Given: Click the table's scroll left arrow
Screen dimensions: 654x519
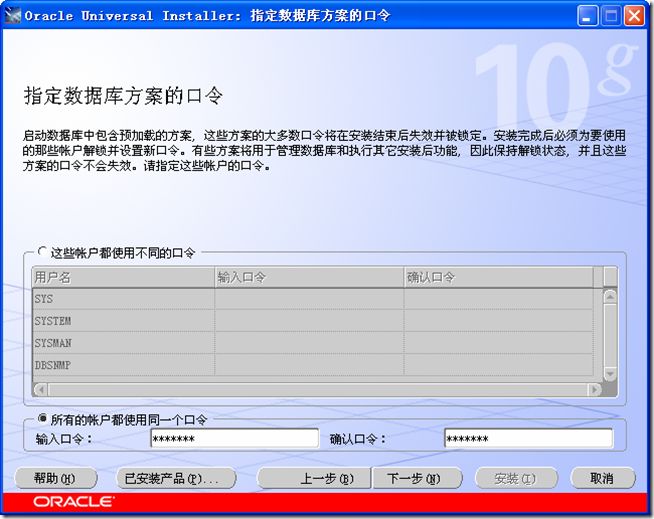Looking at the screenshot, I should click(x=40, y=390).
